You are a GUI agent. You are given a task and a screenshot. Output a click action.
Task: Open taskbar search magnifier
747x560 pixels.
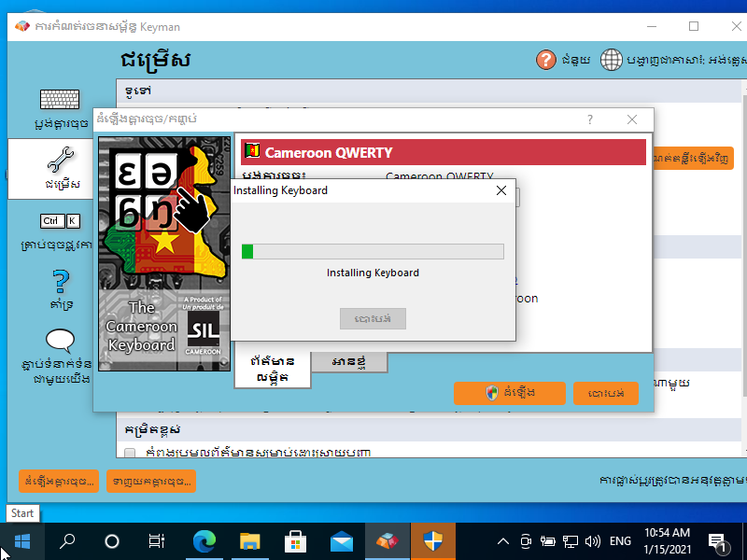66,541
